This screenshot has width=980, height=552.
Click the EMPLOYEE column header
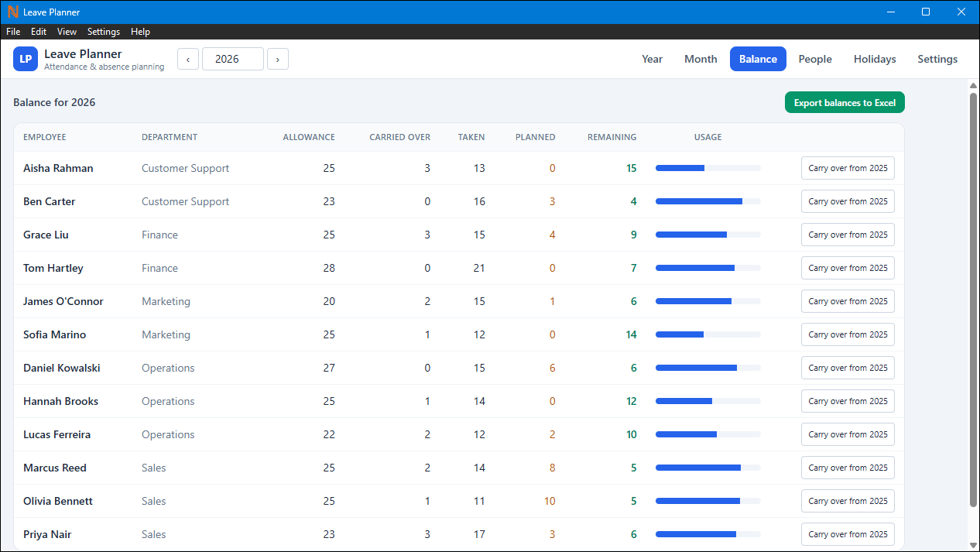tap(45, 137)
